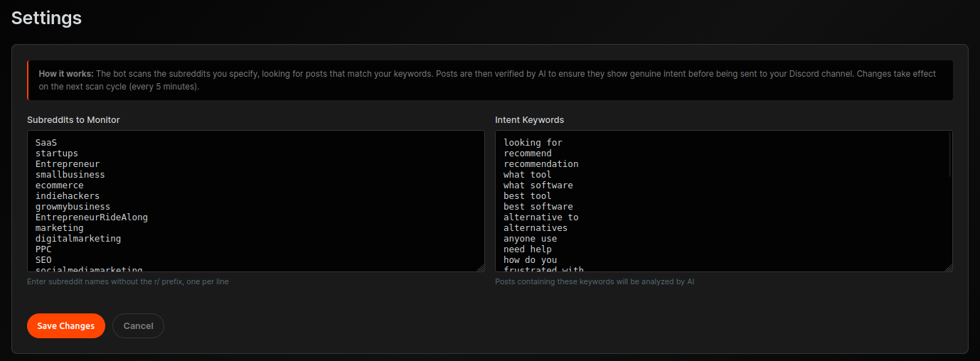Grab the Subreddits to Monitor textarea resize handle

[x=480, y=267]
